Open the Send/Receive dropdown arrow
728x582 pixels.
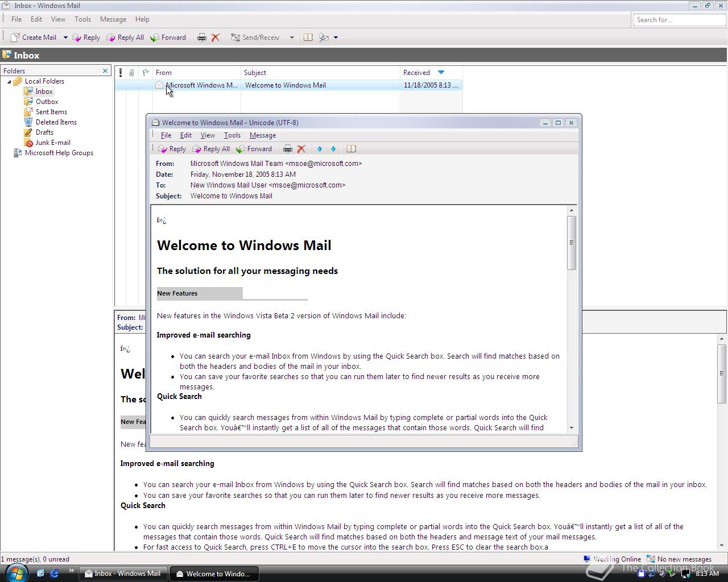click(292, 38)
